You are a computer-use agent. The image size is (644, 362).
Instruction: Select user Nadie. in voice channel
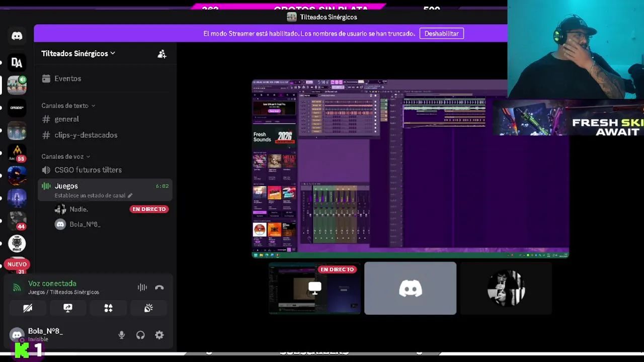click(x=78, y=209)
